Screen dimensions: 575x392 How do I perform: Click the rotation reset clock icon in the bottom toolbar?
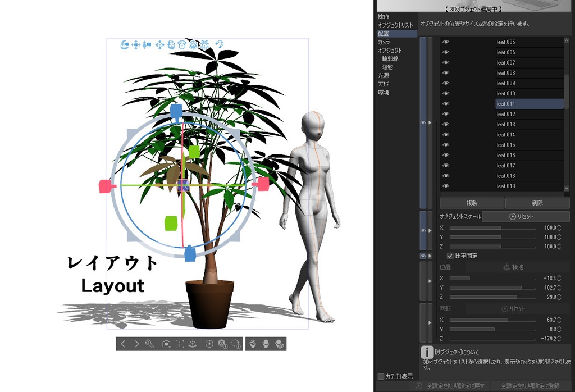[237, 344]
